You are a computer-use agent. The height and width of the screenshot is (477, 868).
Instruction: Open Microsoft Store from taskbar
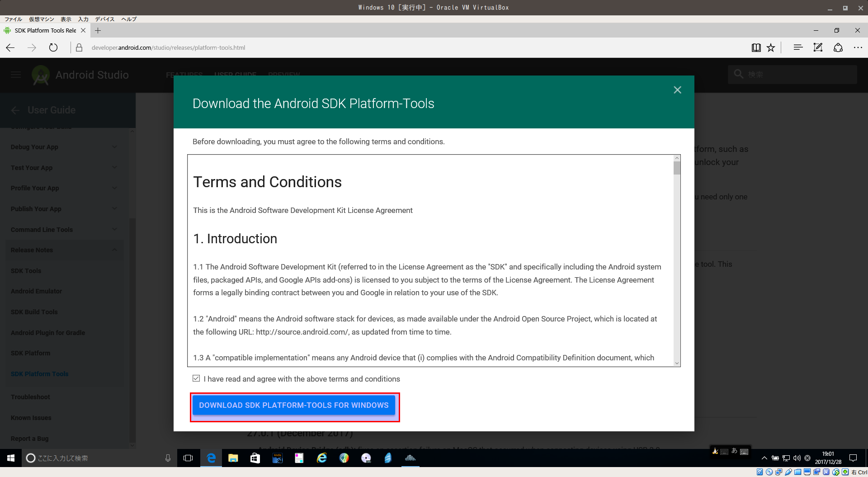255,458
